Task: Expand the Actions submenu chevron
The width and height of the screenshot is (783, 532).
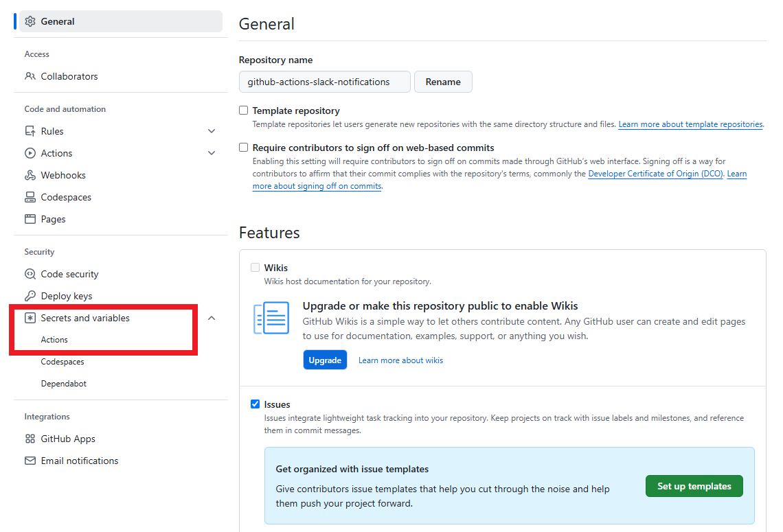Action: 212,153
